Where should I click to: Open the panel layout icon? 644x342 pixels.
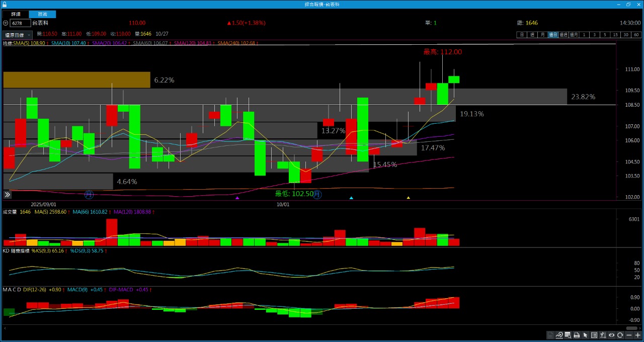tap(594, 335)
